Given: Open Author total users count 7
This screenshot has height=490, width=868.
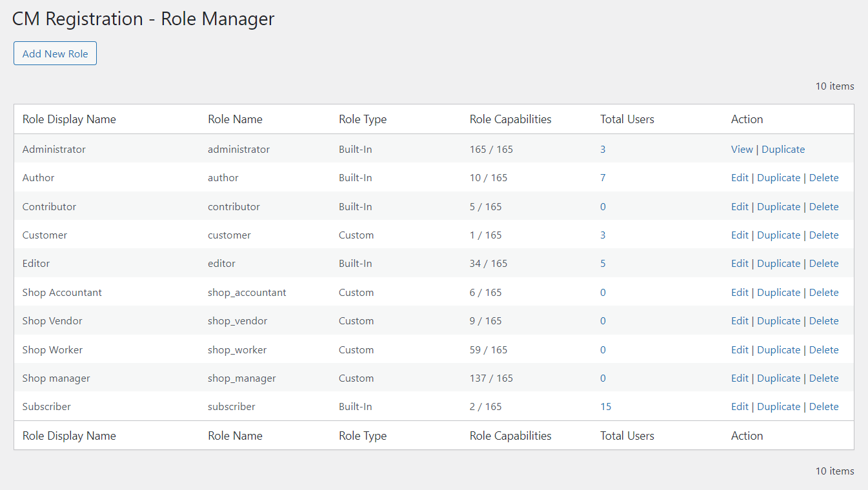Looking at the screenshot, I should tap(603, 177).
